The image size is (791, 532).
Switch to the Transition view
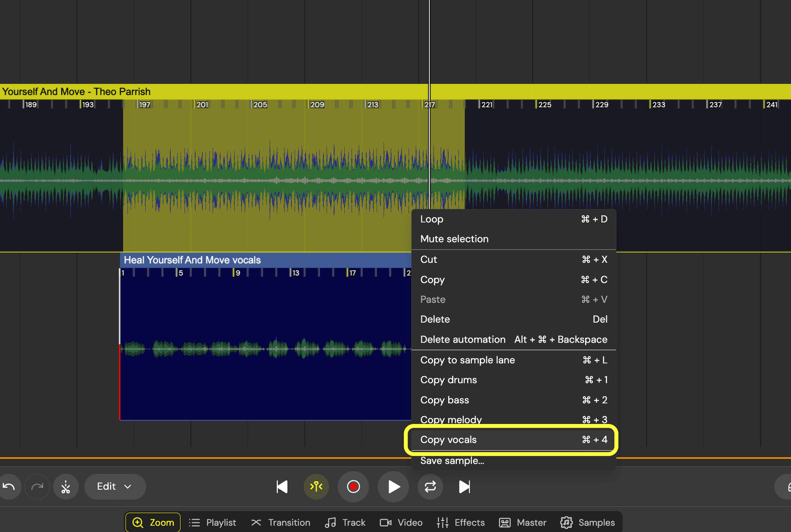coord(281,522)
